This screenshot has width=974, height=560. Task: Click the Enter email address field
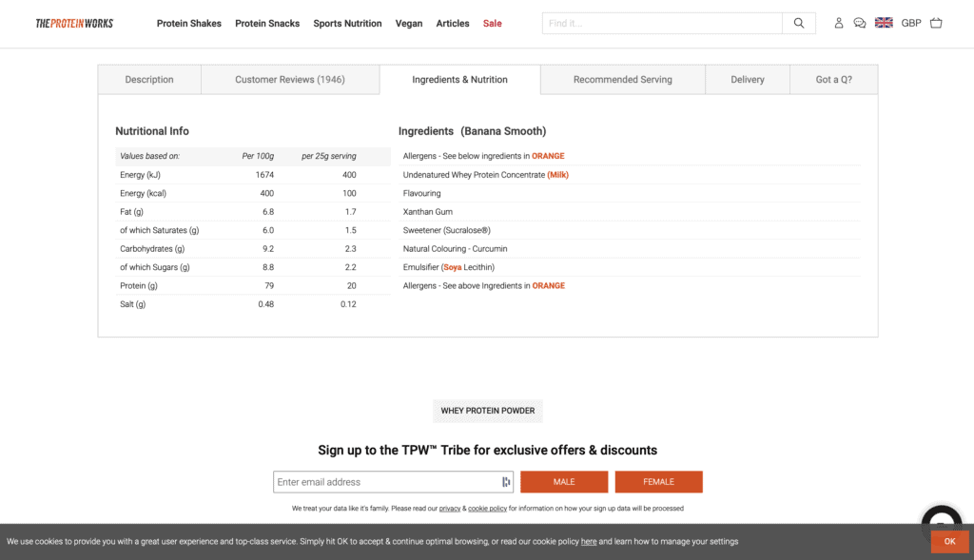393,482
